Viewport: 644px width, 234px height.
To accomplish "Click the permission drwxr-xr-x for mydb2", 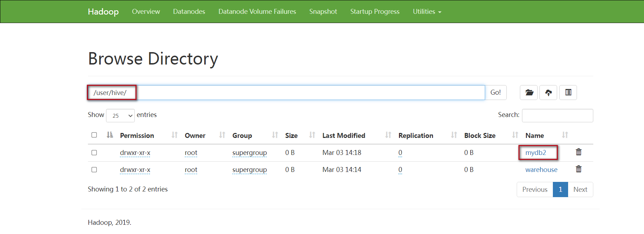I will 135,153.
